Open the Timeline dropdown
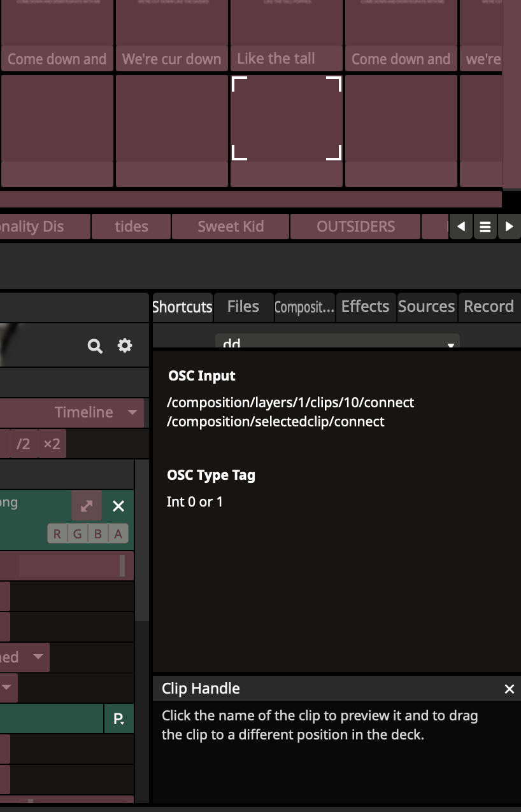This screenshot has width=521, height=812. 96,412
